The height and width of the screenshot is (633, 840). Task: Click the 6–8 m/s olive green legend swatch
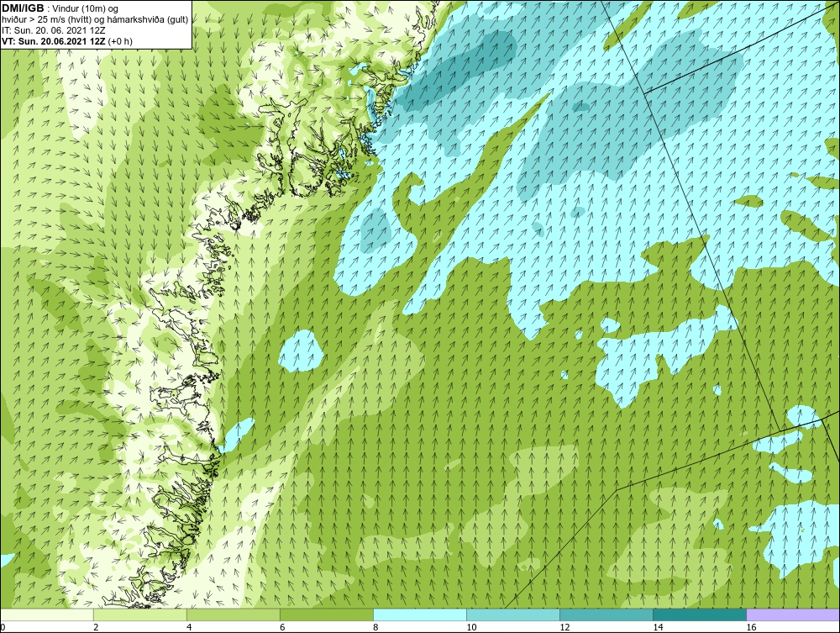(327, 615)
